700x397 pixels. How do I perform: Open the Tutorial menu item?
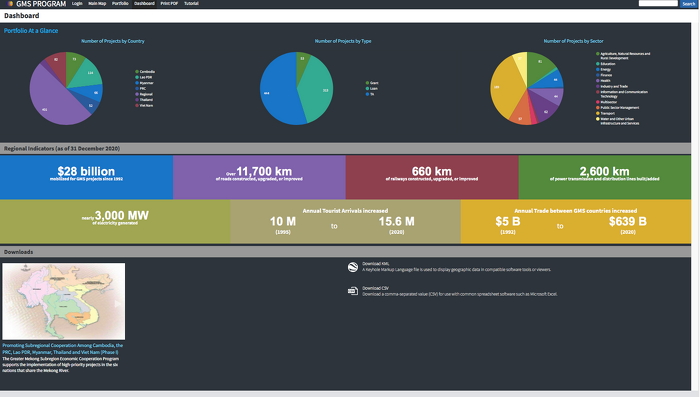192,4
